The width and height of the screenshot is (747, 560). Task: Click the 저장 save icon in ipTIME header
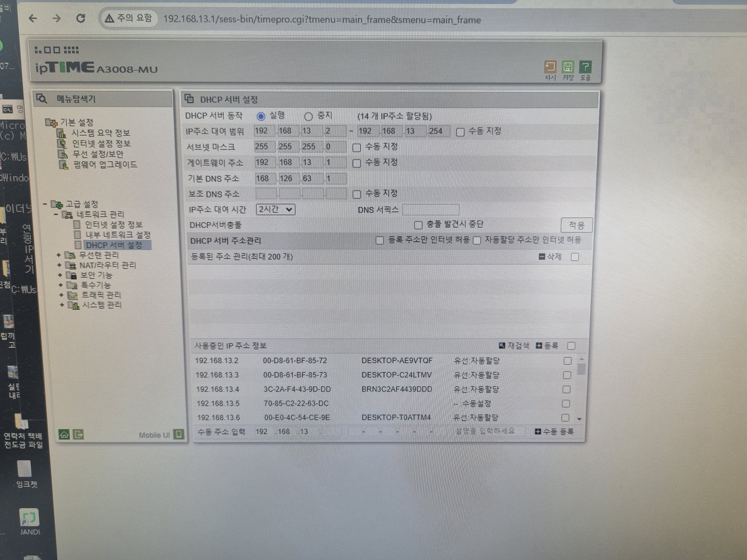[568, 67]
